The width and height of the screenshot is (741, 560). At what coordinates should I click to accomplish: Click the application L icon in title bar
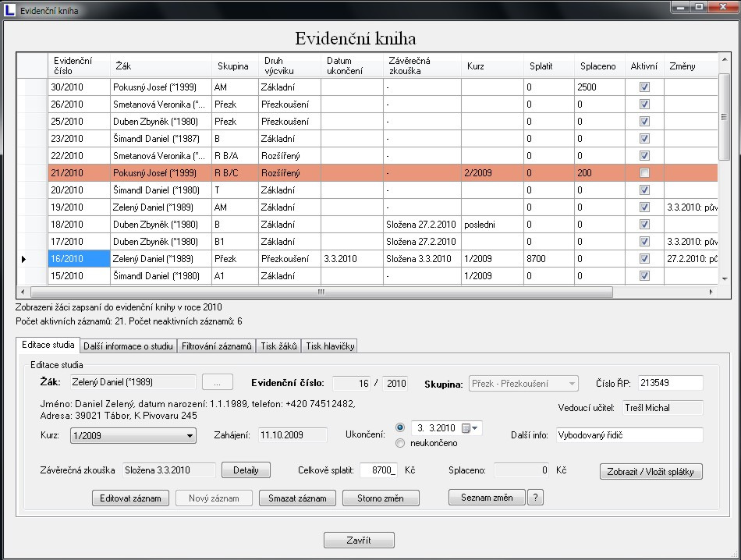9,9
